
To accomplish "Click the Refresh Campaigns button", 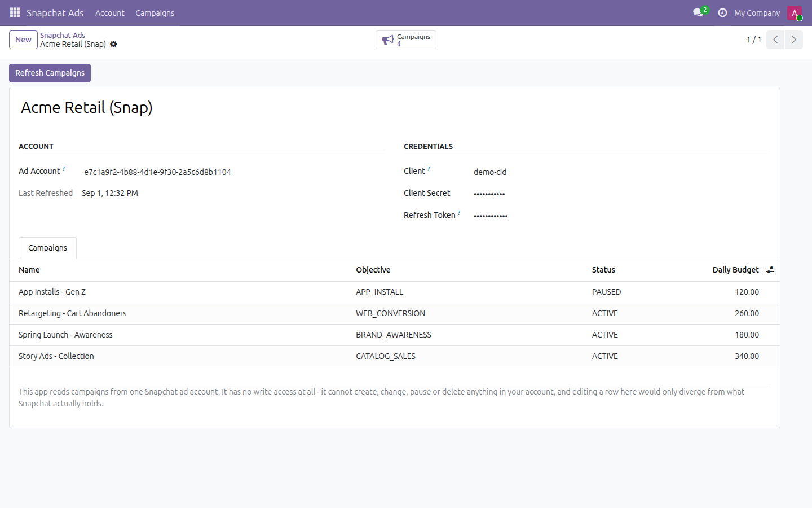I will coord(50,73).
